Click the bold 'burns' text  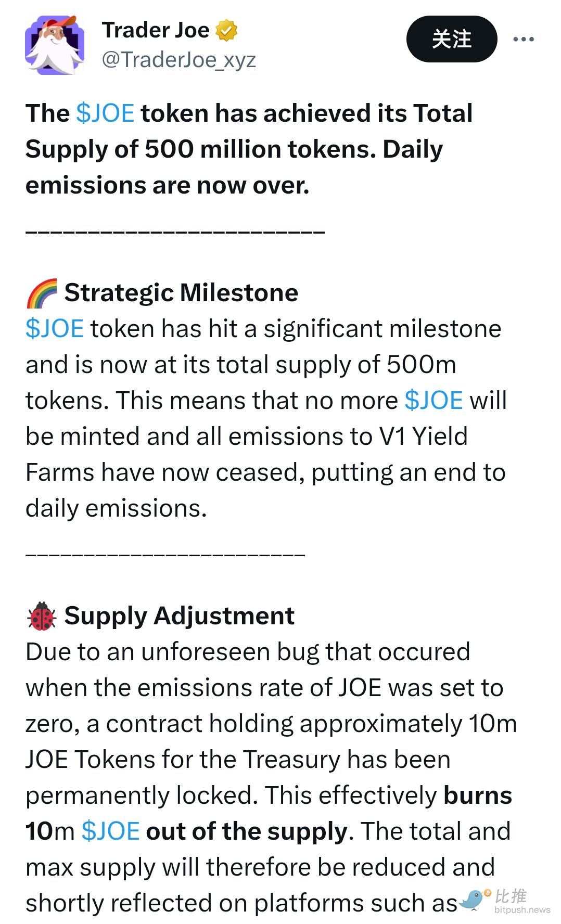478,795
